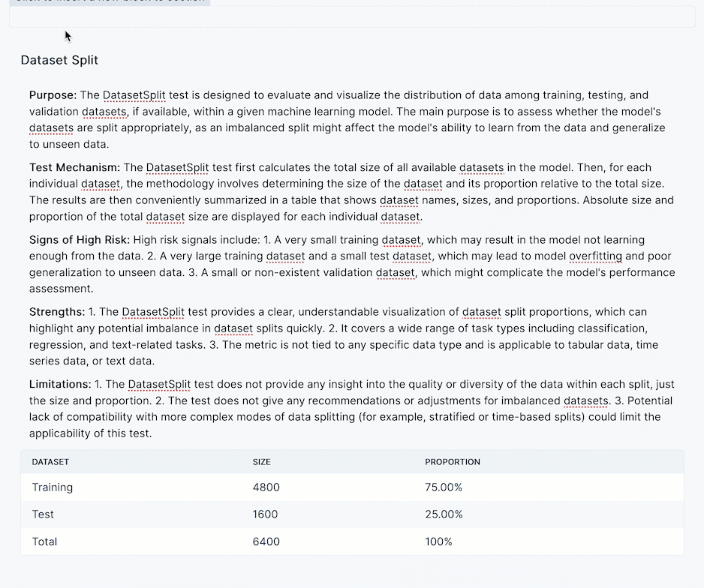Select the Total row name cell

point(44,541)
